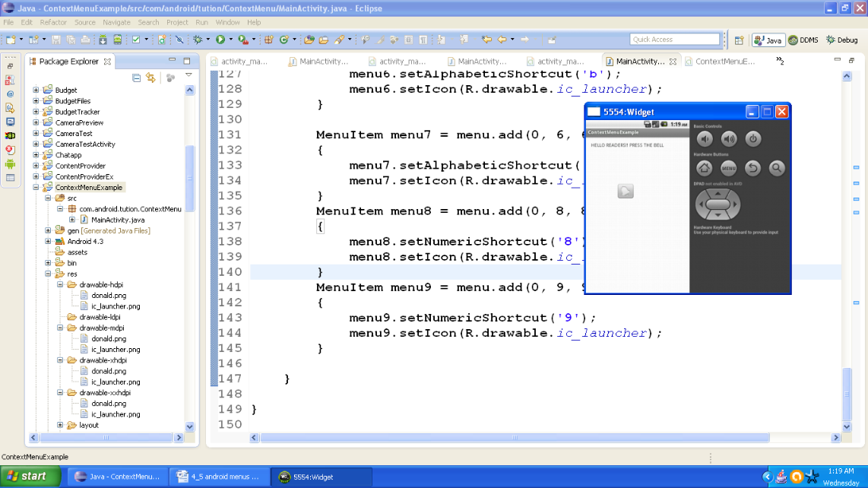Click the Save toolbar icon

click(56, 40)
